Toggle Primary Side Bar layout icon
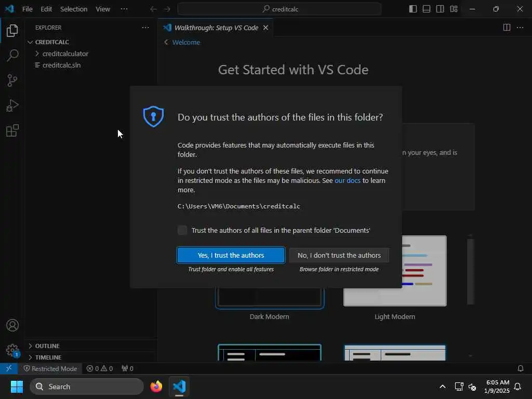 [x=413, y=9]
